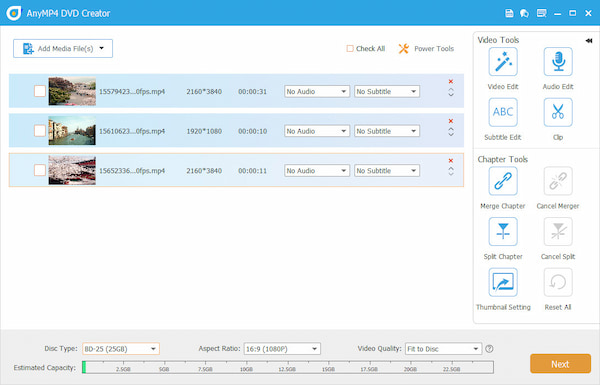Viewport: 600px width, 385px height.
Task: Click the Split Chapter icon
Action: click(503, 232)
